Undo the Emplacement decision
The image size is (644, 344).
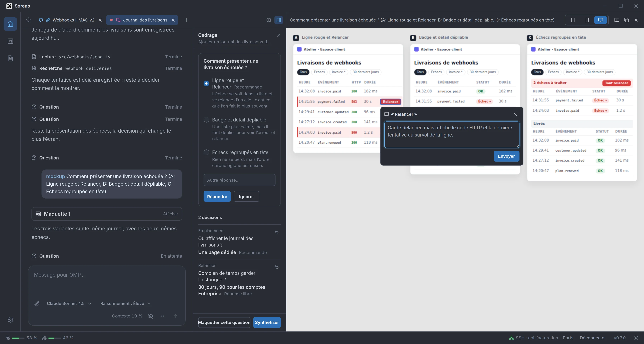pos(277,232)
